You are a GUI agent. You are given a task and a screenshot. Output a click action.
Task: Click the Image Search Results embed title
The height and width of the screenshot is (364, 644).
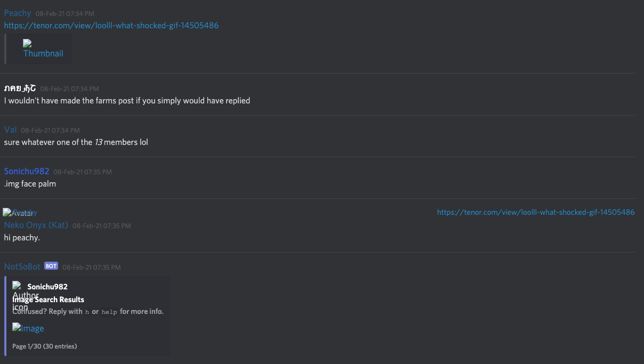(49, 300)
